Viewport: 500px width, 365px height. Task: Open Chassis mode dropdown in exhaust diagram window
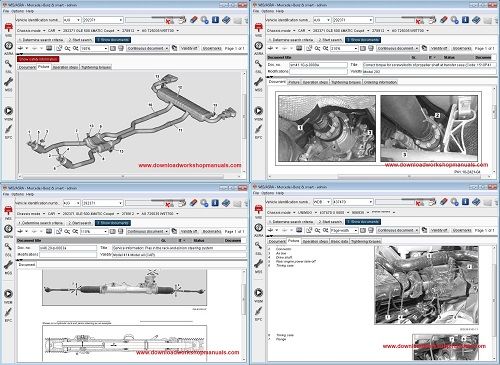tap(44, 30)
